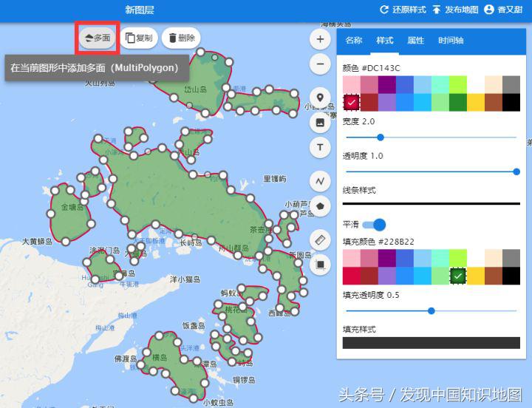
Task: Click the 金塘岛 island label on map
Action: (72, 207)
